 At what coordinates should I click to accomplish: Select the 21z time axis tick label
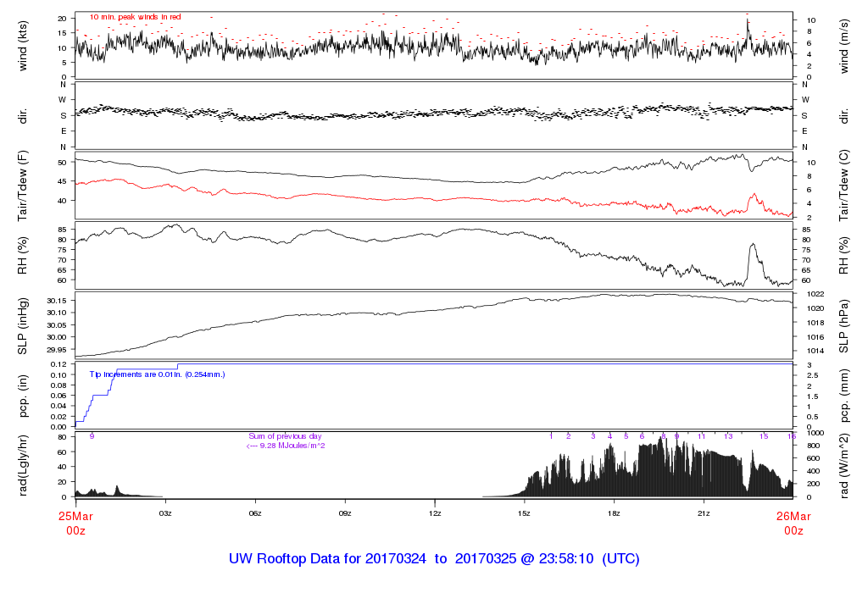pyautogui.click(x=704, y=513)
